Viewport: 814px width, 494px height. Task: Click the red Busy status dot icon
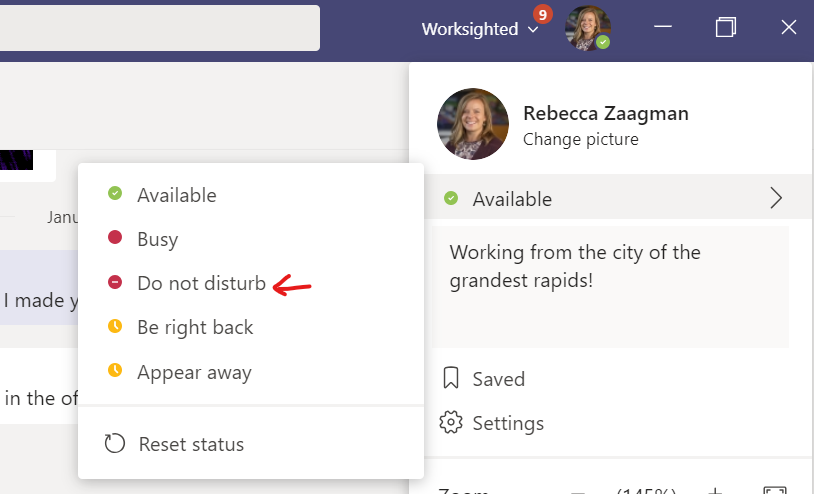pyautogui.click(x=115, y=237)
